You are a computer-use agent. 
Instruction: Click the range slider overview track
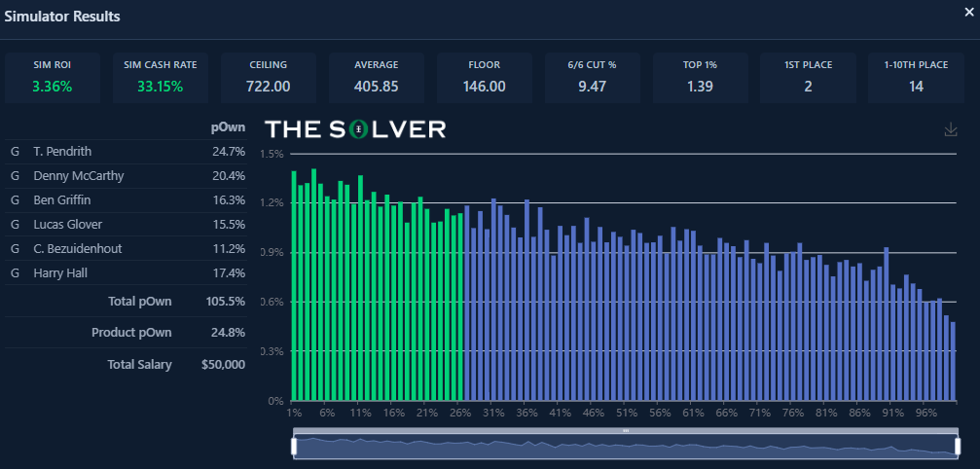click(626, 446)
